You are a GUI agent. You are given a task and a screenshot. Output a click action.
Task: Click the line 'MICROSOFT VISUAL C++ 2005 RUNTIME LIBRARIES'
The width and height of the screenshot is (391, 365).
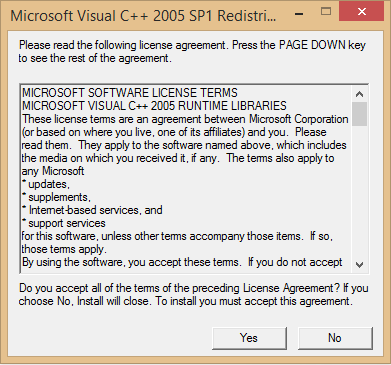(x=154, y=106)
